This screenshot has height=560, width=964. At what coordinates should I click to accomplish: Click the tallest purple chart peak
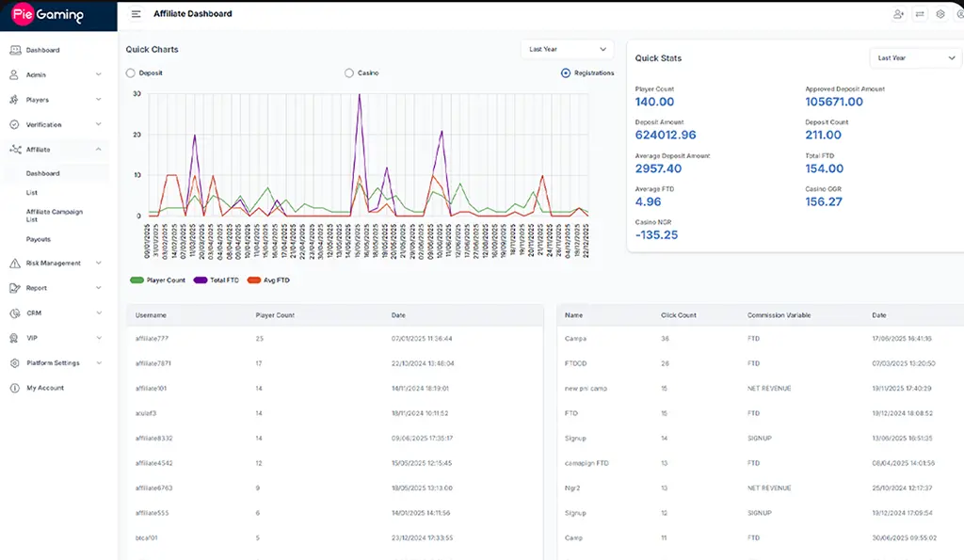click(x=360, y=95)
